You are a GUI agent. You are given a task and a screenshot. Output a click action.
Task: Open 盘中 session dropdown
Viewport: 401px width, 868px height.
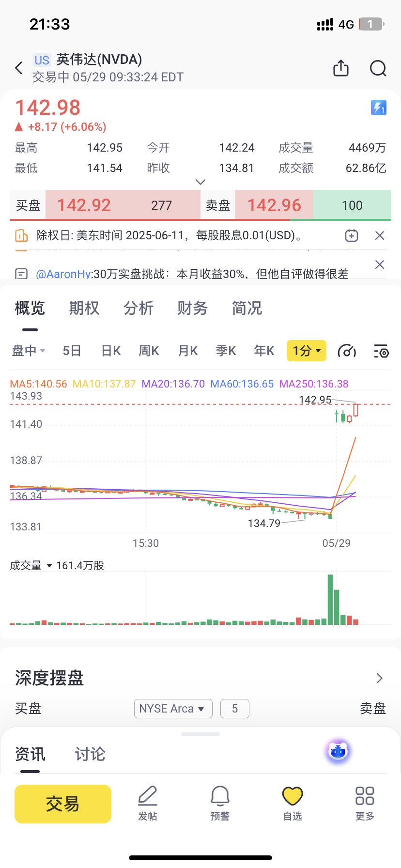point(29,351)
